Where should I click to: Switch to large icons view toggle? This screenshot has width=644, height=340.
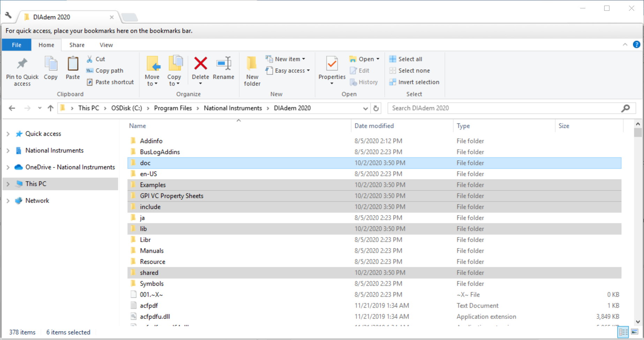(x=635, y=332)
